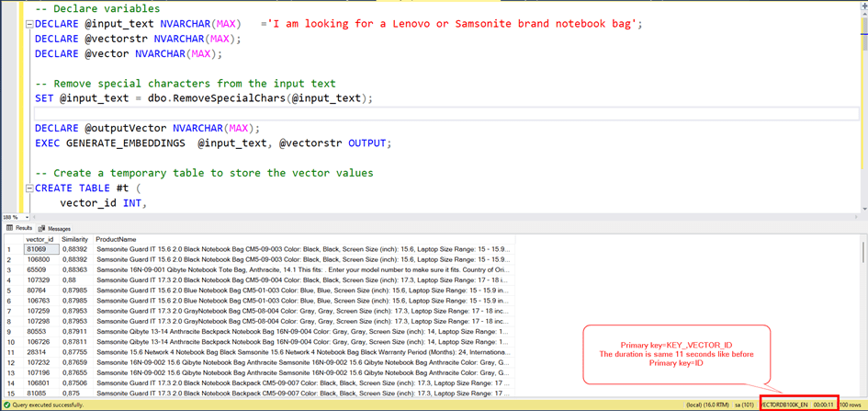Screen dimensions: 868x411
Task: Select the ProductName column header
Action: tap(116, 239)
